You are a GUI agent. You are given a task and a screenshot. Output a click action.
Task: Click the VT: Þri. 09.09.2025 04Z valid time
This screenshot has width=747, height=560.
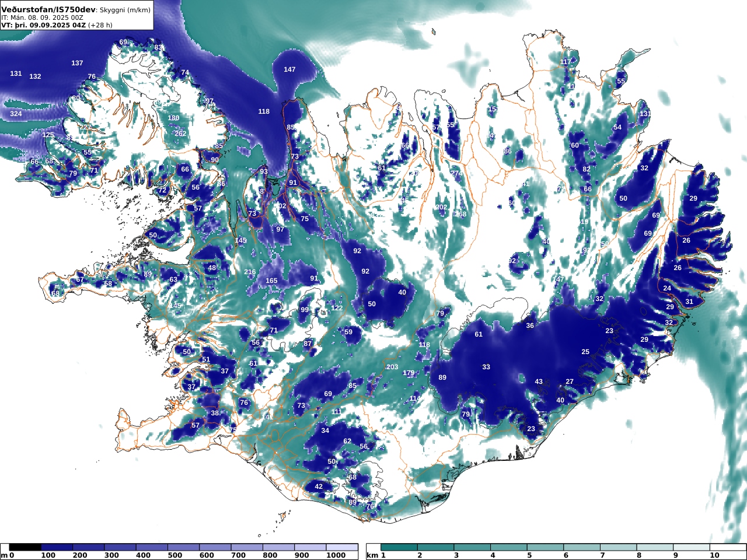pos(43,25)
